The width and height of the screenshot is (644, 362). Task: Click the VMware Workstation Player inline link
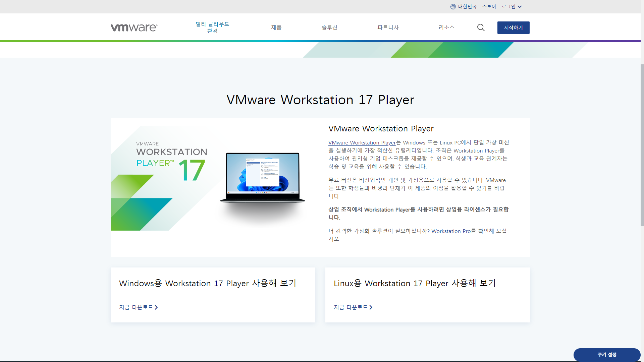(x=362, y=143)
